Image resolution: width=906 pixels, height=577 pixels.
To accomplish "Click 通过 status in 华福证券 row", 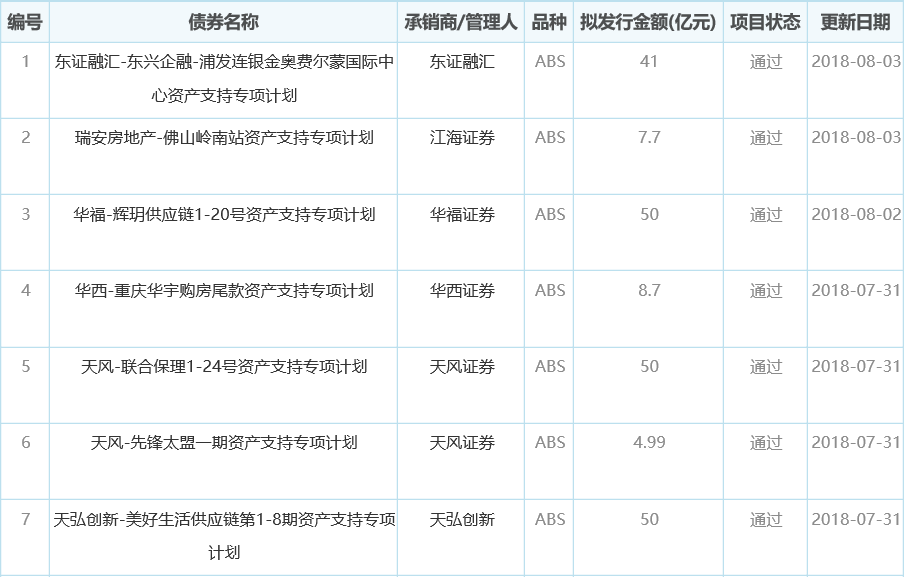I will 766,215.
